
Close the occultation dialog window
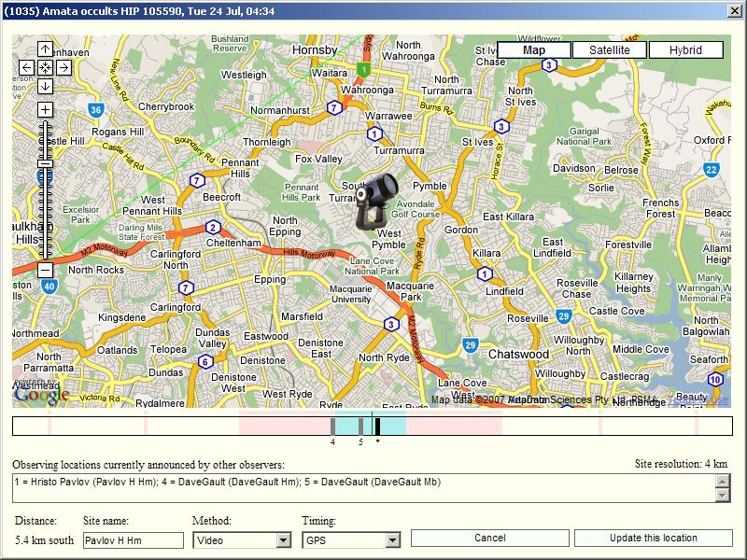(x=735, y=11)
